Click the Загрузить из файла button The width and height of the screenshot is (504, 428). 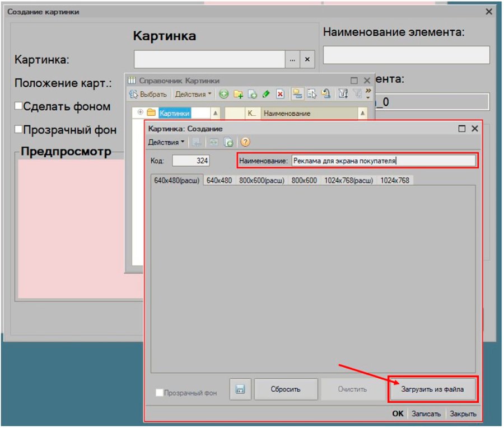coord(432,389)
